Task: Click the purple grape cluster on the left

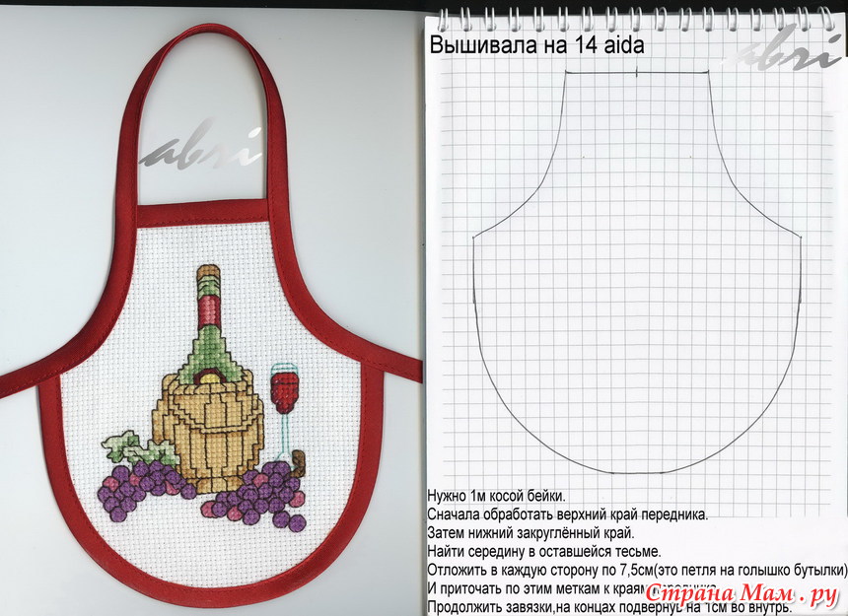Action: 140,488
